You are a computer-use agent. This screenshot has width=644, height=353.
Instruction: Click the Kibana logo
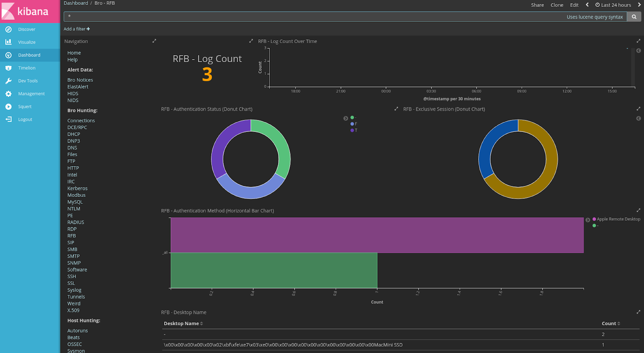(30, 11)
